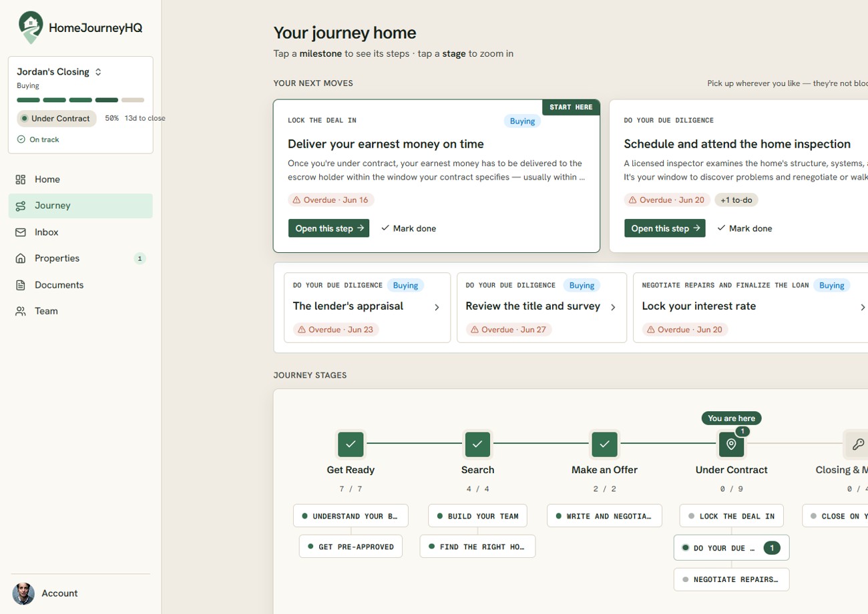Viewport: 868px width, 614px height.
Task: Click the On track check-circle icon
Action: tap(21, 139)
